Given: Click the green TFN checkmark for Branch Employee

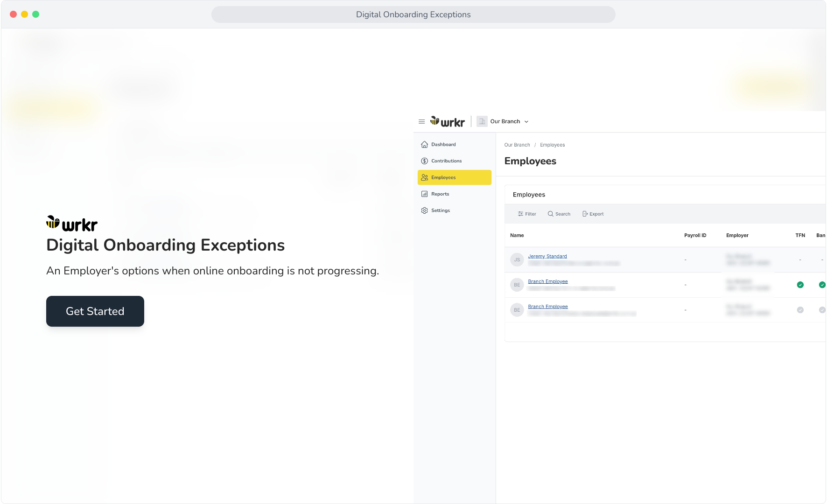Looking at the screenshot, I should tap(800, 285).
